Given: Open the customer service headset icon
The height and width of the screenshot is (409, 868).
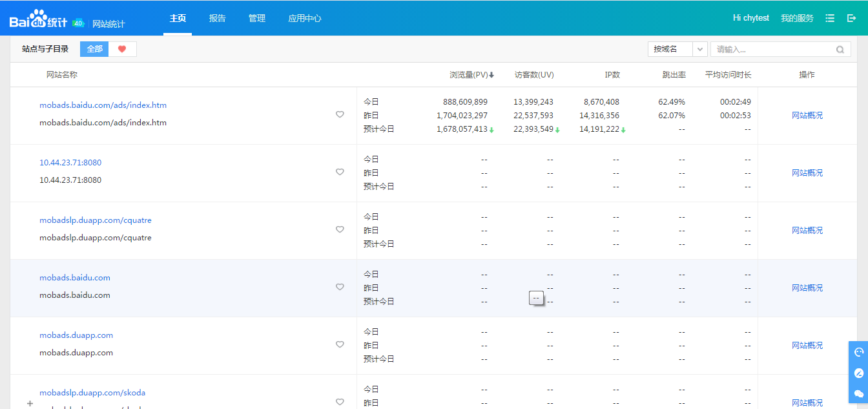Looking at the screenshot, I should point(858,352).
